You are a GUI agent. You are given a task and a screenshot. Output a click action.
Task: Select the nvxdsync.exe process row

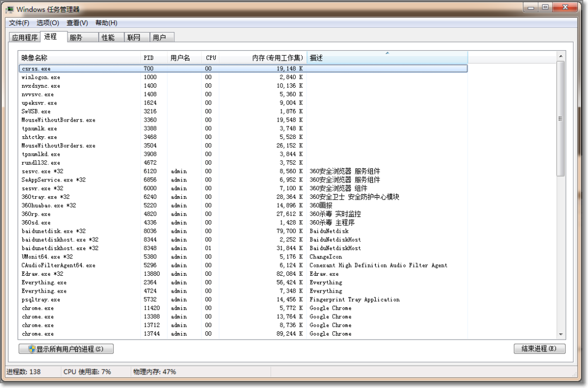coord(243,86)
